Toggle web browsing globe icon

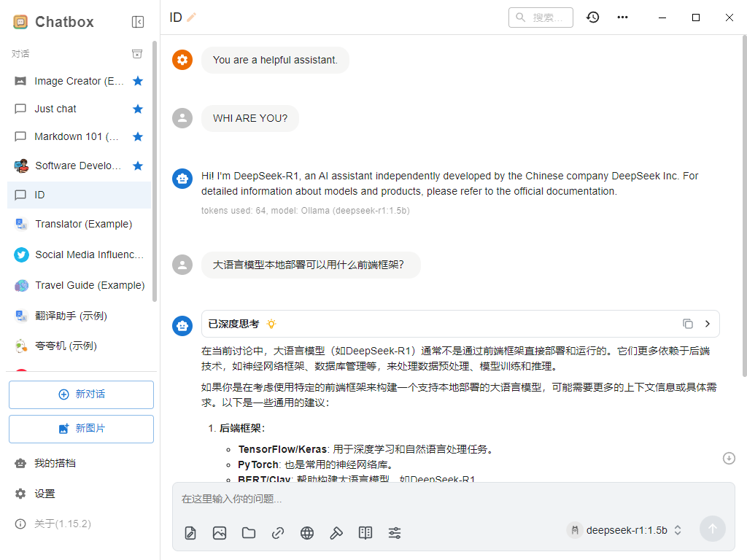click(307, 533)
